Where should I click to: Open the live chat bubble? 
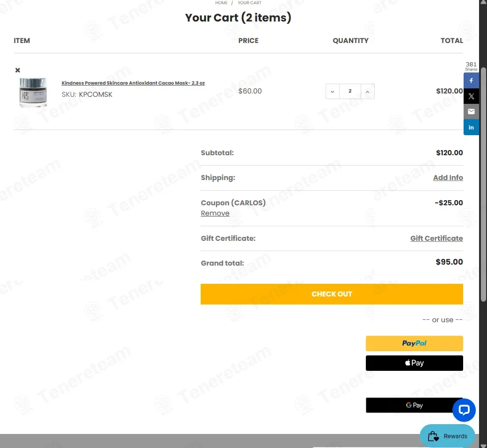464,410
